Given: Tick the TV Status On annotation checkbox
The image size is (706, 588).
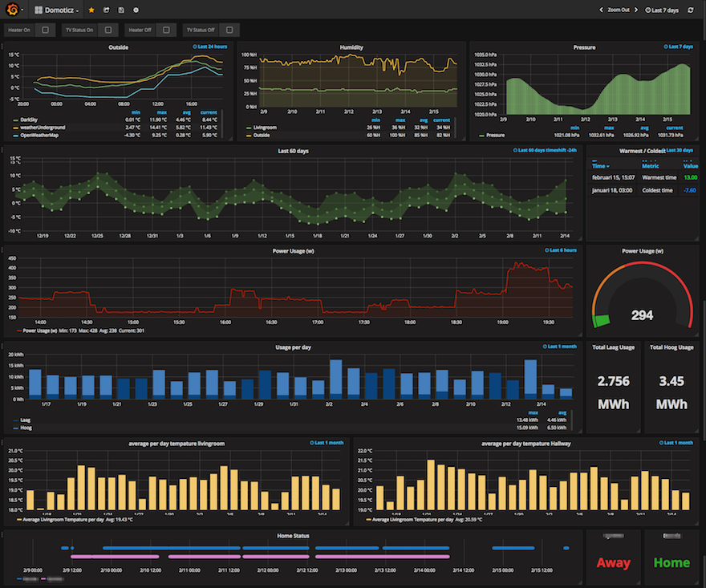Looking at the screenshot, I should click(x=108, y=30).
